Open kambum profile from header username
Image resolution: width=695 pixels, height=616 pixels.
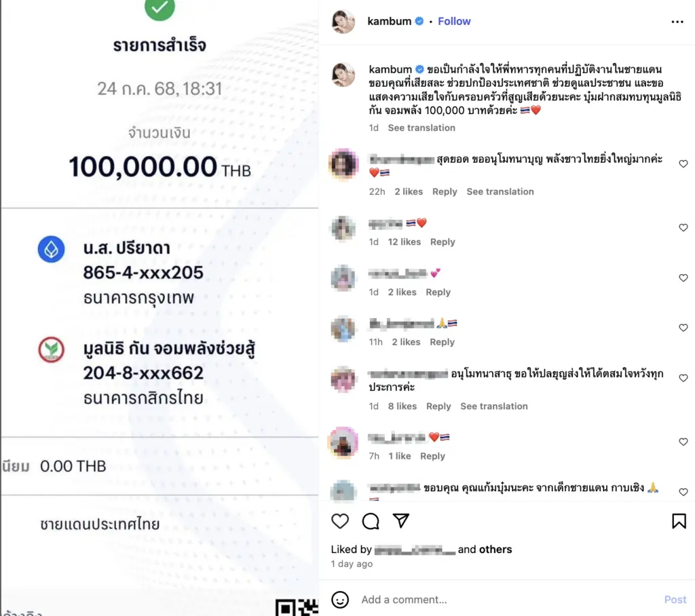[x=389, y=21]
